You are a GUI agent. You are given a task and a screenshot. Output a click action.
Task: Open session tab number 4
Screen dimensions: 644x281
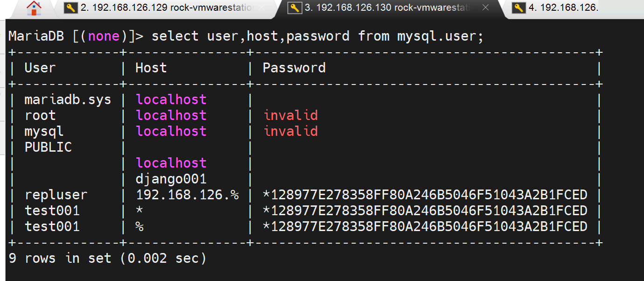[563, 8]
